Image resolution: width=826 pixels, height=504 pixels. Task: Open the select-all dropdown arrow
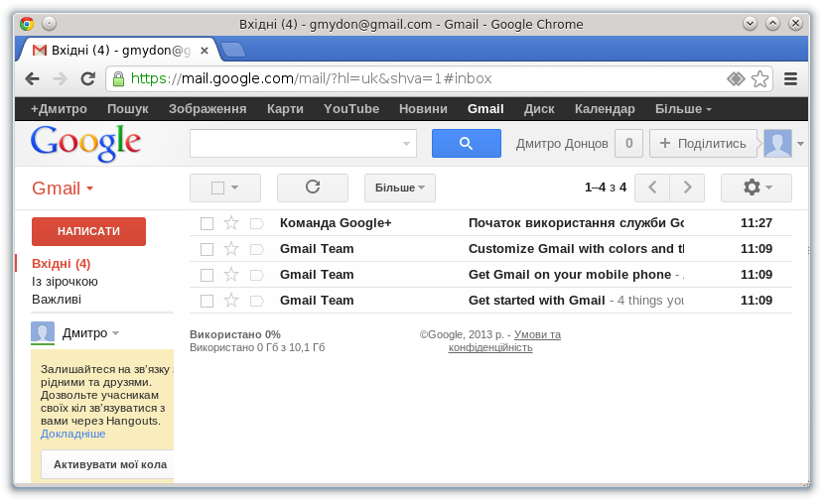pyautogui.click(x=235, y=189)
